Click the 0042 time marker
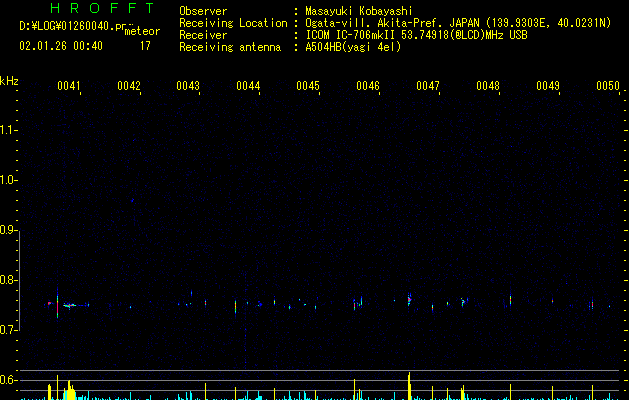This screenshot has height=400, width=629. click(129, 86)
